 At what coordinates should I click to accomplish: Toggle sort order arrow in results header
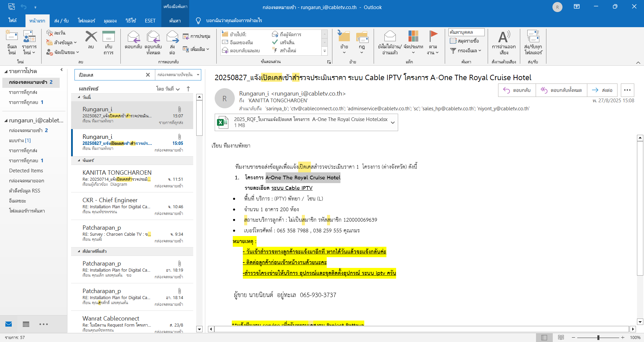(x=188, y=89)
